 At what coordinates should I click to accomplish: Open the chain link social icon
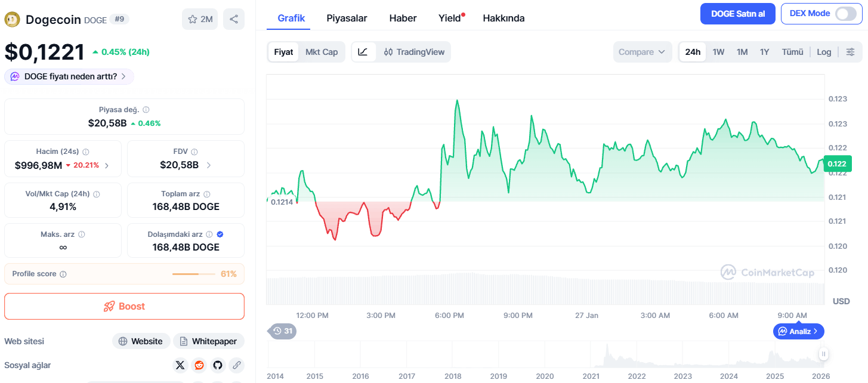237,365
